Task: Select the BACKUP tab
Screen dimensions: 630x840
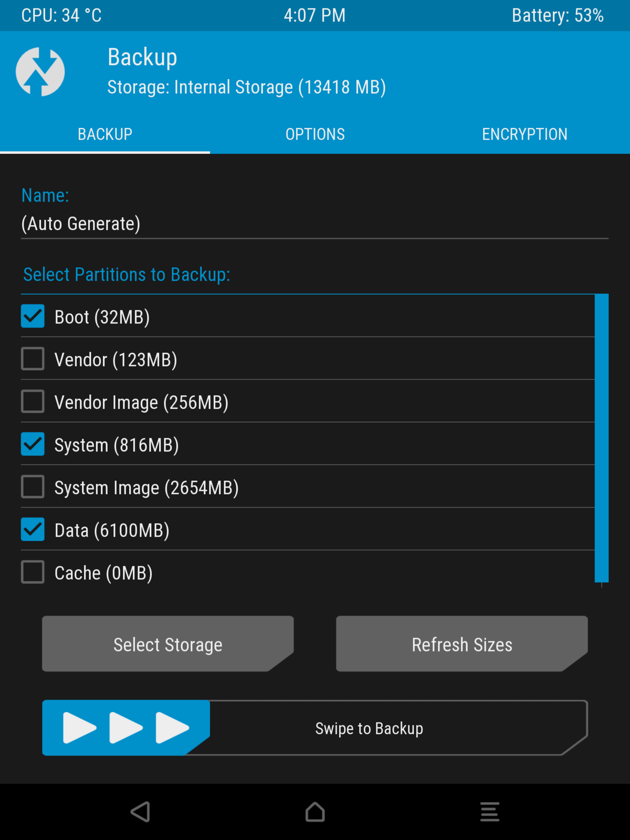Action: (105, 134)
